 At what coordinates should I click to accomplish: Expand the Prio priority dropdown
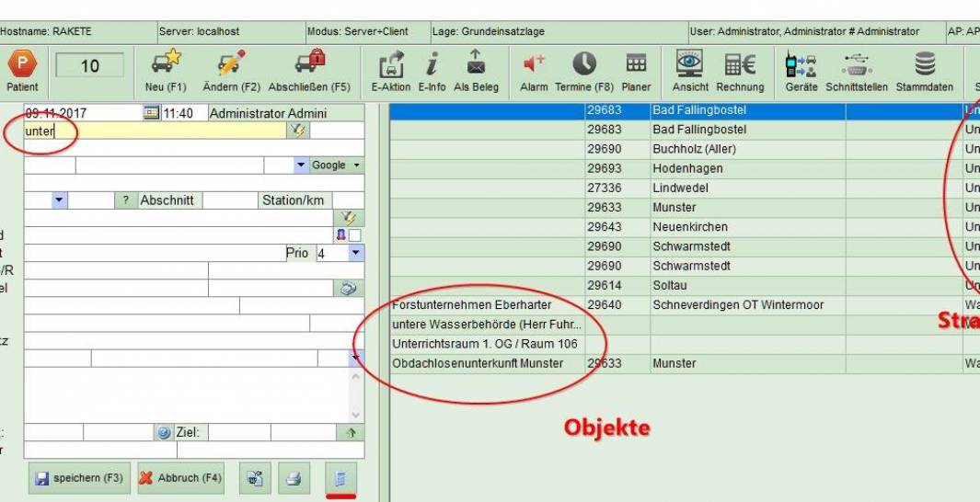[x=355, y=253]
